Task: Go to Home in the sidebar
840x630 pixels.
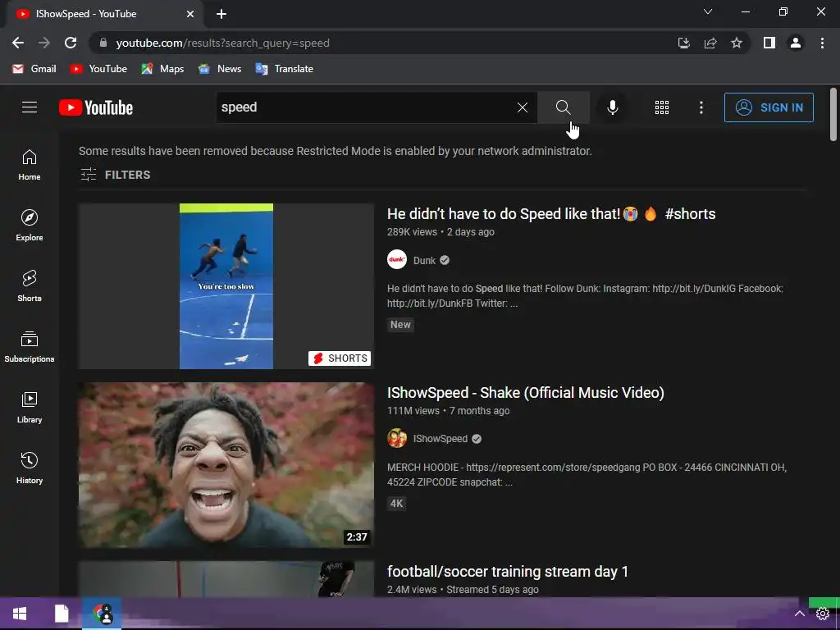Action: 30,165
